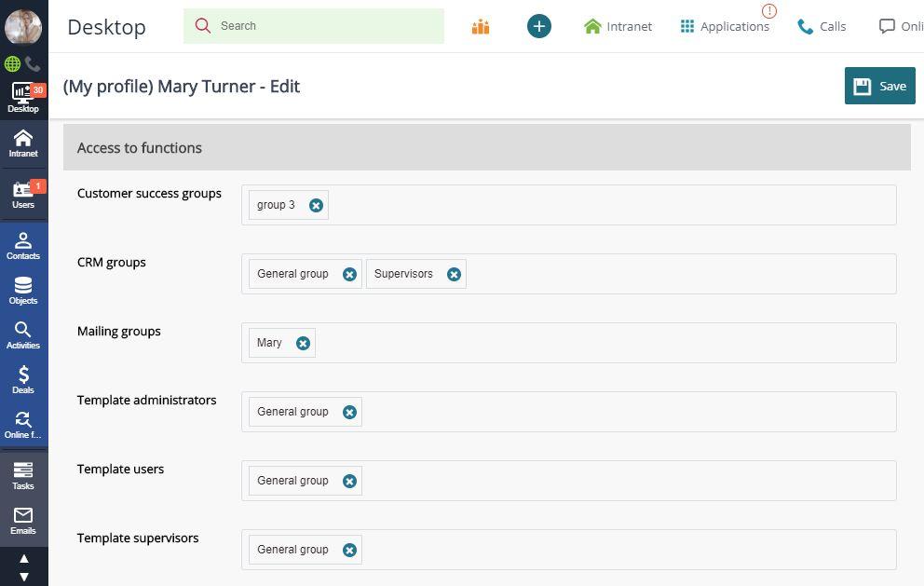Remove group 3 from Customer success groups
Image resolution: width=924 pixels, height=586 pixels.
click(x=316, y=205)
